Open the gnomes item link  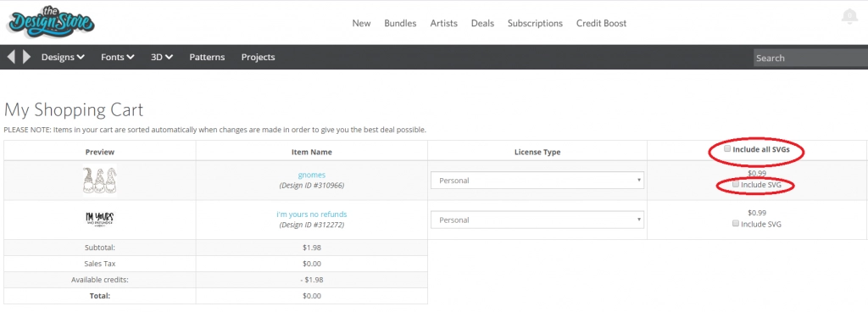click(312, 175)
